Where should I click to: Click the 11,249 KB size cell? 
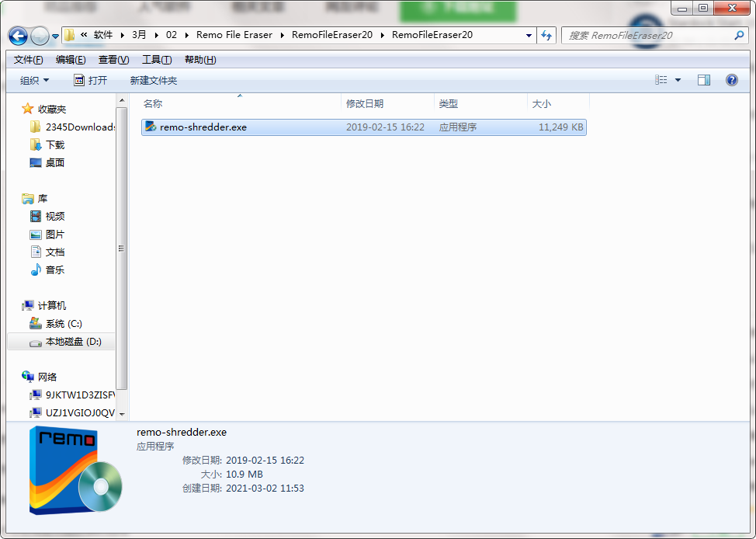tap(560, 127)
